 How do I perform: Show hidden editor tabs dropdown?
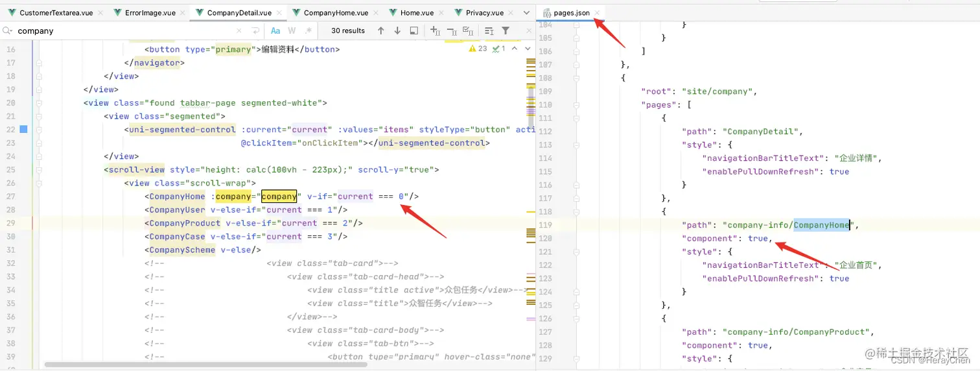click(x=526, y=12)
